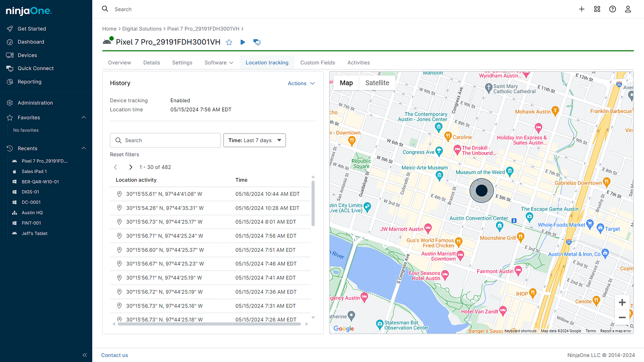Open Administration in the sidebar

pos(35,103)
